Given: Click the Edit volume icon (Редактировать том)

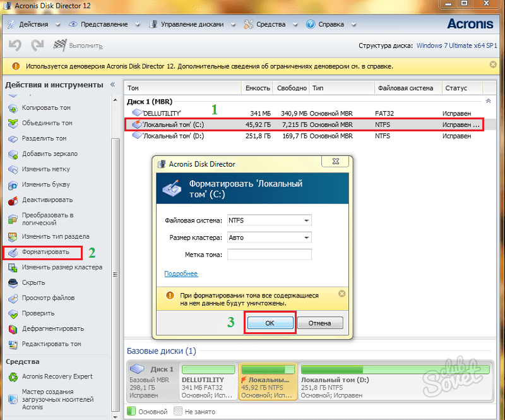Looking at the screenshot, I should (13, 345).
